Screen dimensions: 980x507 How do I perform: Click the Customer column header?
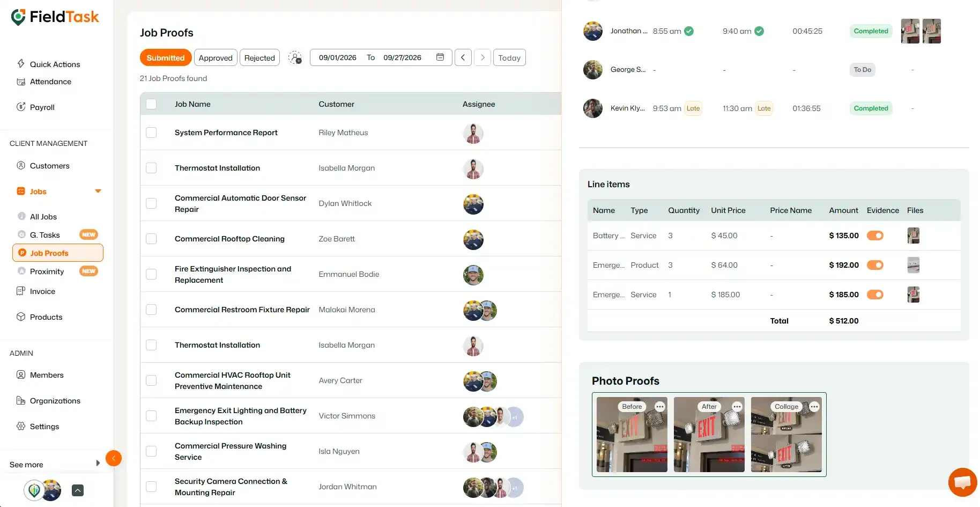click(336, 104)
